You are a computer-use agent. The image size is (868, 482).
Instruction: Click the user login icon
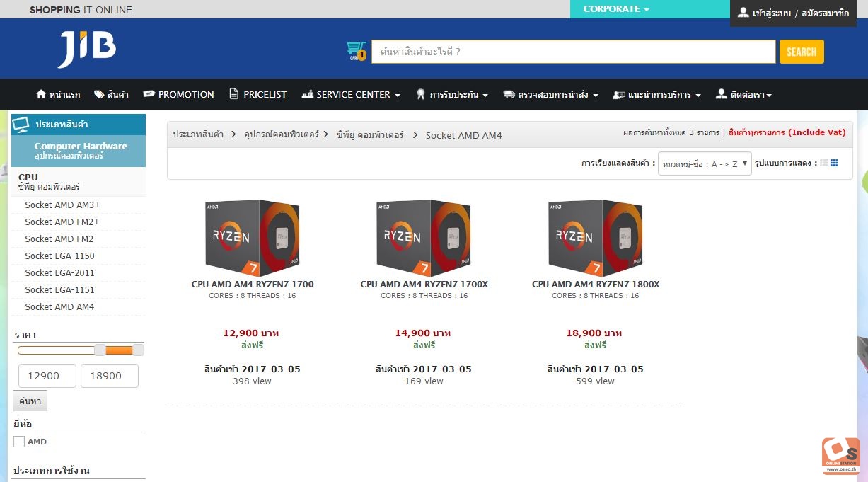point(743,13)
